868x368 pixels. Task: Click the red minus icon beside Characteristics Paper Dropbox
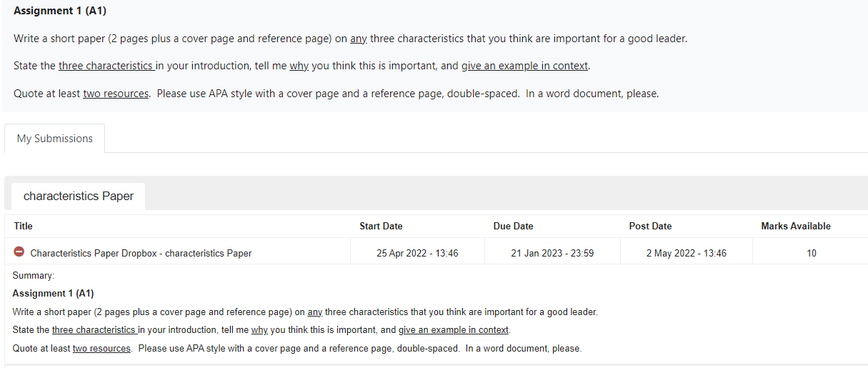[19, 252]
